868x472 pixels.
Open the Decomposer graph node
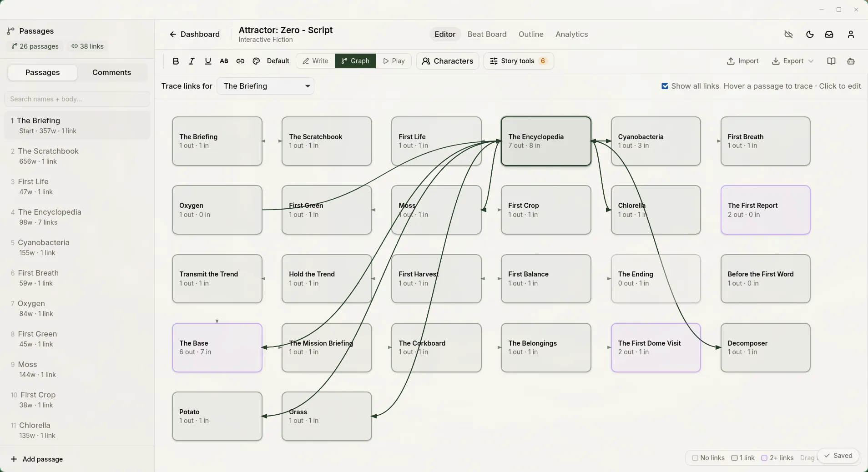(x=766, y=347)
